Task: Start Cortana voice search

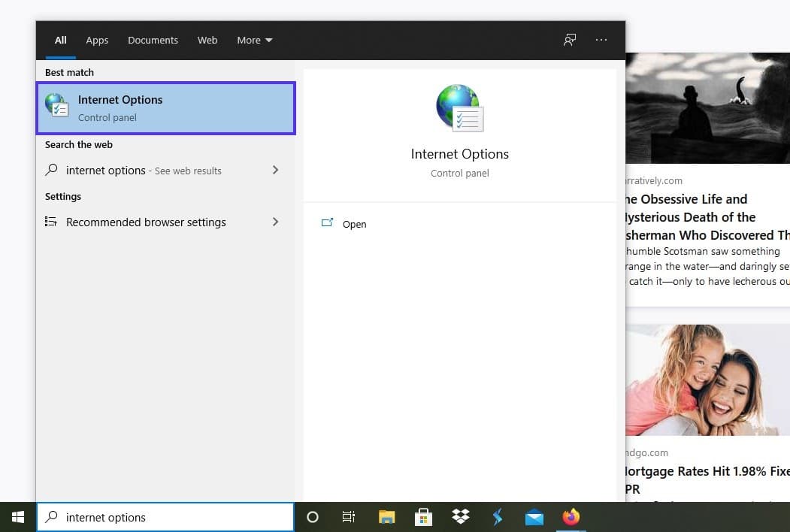Action: coord(312,517)
